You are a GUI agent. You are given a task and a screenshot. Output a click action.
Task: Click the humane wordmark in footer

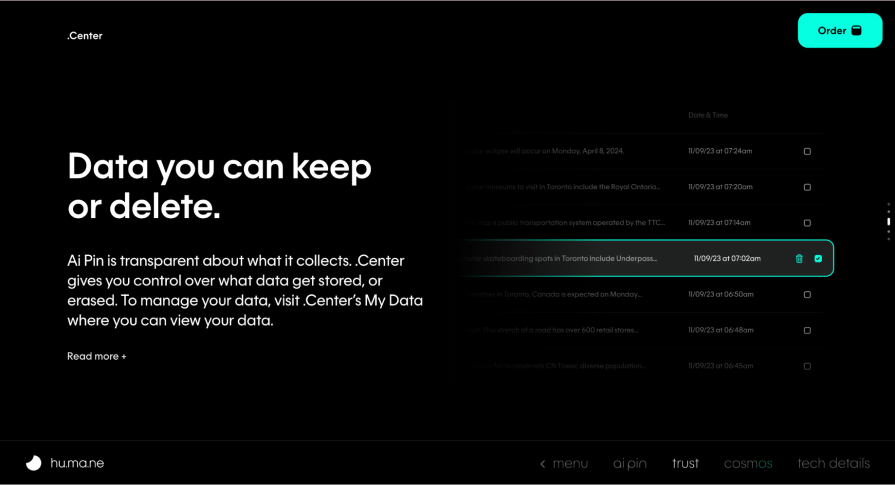click(x=77, y=463)
